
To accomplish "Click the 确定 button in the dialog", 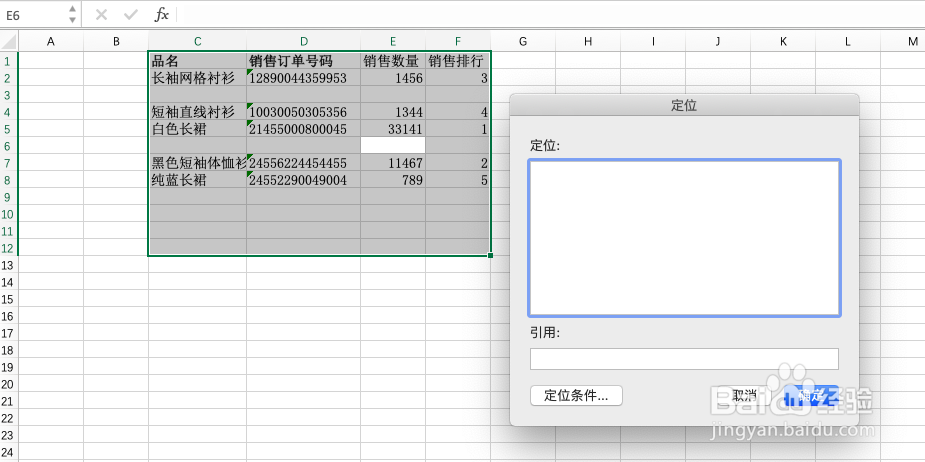I will pyautogui.click(x=811, y=395).
